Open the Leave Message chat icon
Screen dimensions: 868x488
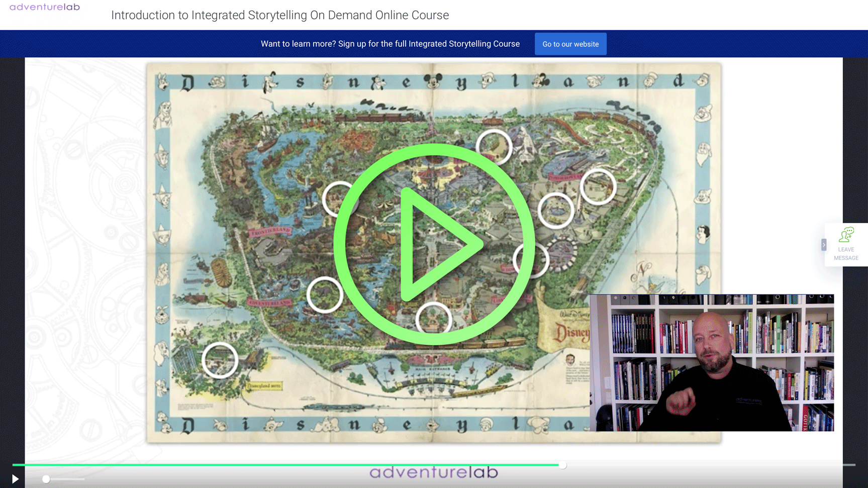click(x=846, y=235)
